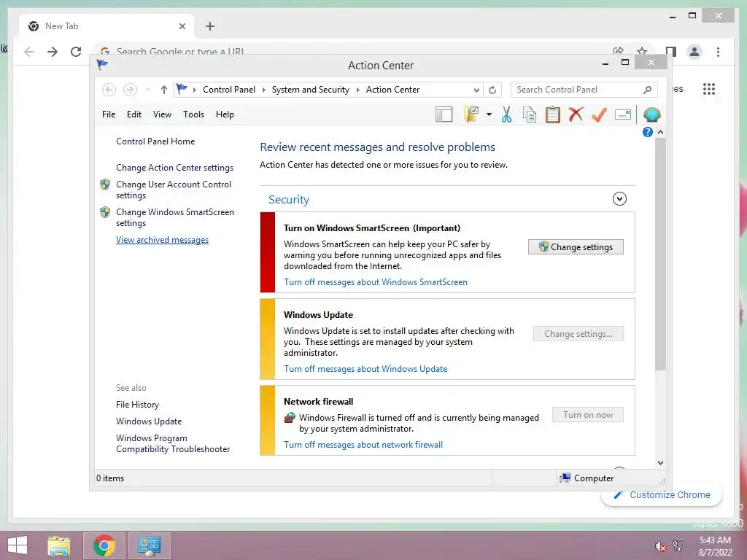Viewport: 747px width, 560px height.
Task: Collapse the Security section chevron
Action: [x=619, y=198]
